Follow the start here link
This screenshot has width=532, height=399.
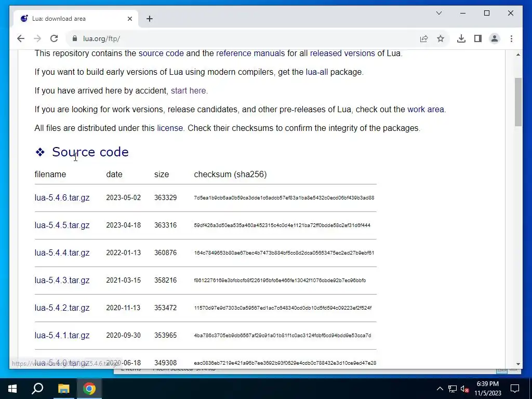tap(188, 90)
